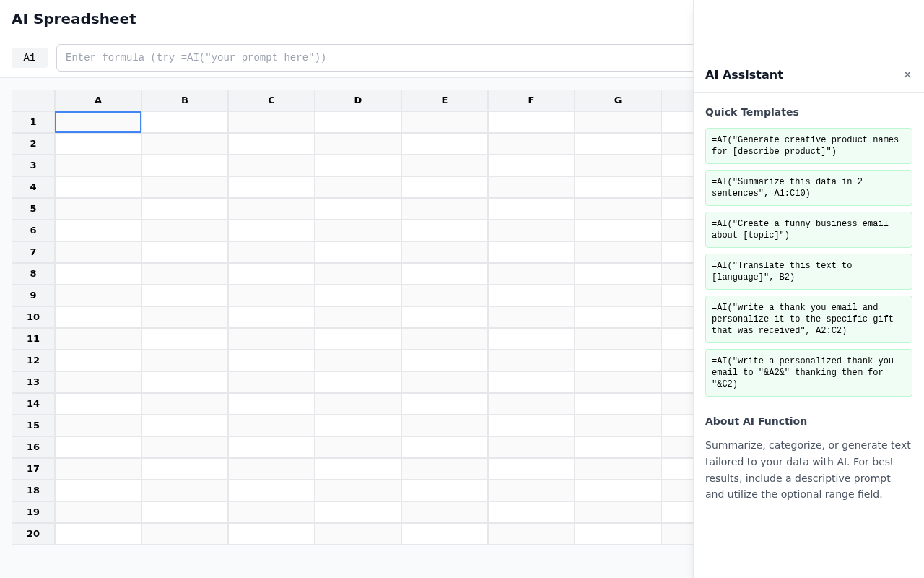
Task: Select cell D5 in the spreadsheet
Action: pyautogui.click(x=358, y=209)
